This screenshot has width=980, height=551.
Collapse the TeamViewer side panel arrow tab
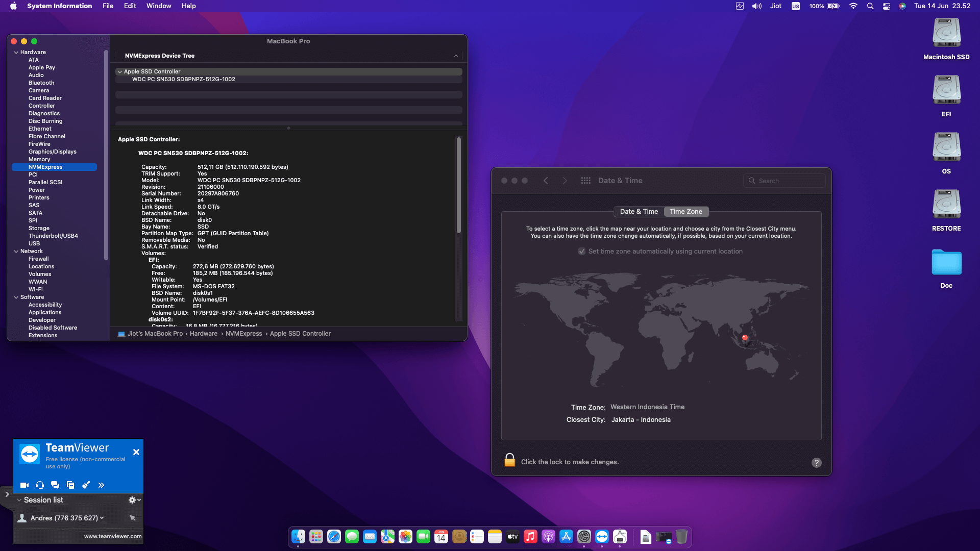(7, 494)
